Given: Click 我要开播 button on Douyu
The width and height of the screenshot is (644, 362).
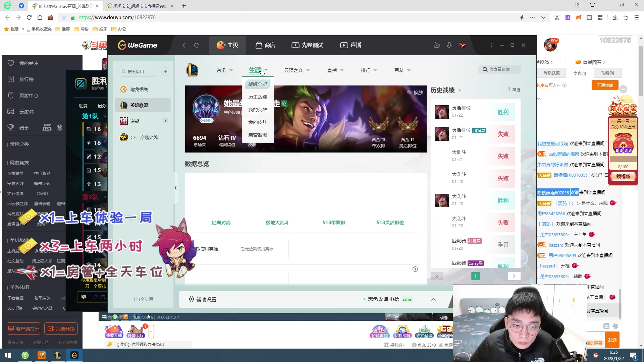Looking at the screenshot, I should 61,328.
